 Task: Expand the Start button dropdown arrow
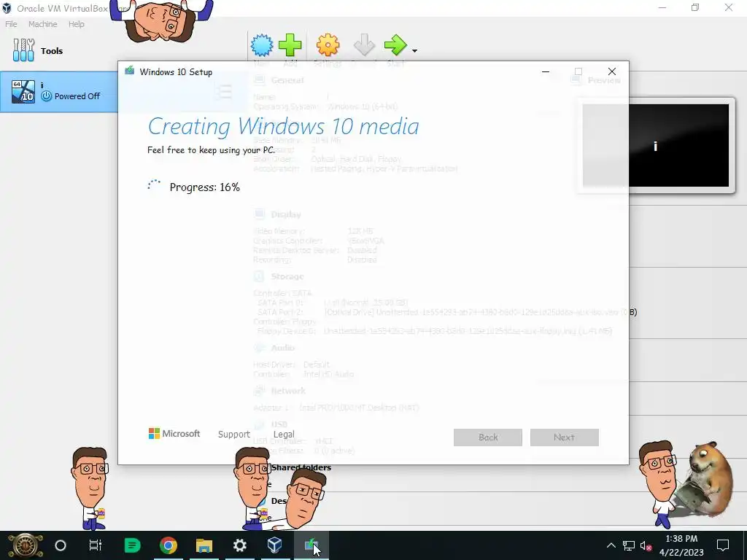[414, 50]
